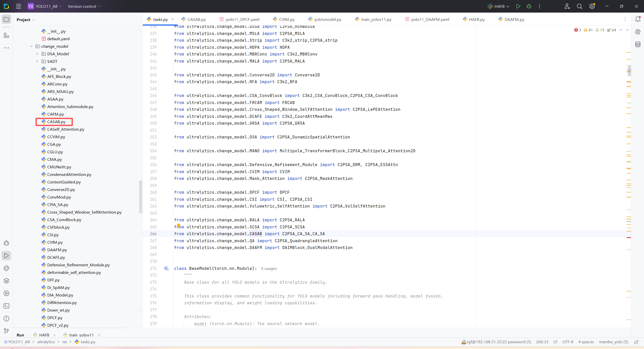Open the Python Packages layers icon
The height and width of the screenshot is (349, 644).
point(6,281)
